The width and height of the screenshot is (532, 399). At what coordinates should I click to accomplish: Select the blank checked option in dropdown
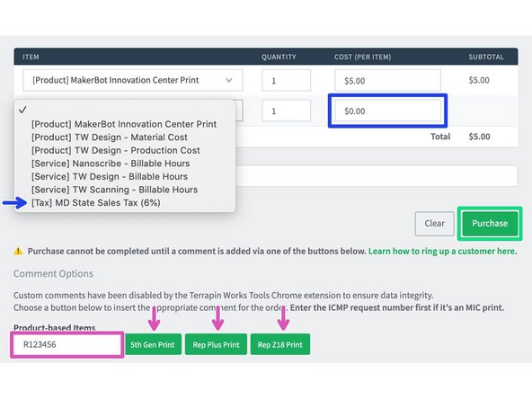(125, 110)
